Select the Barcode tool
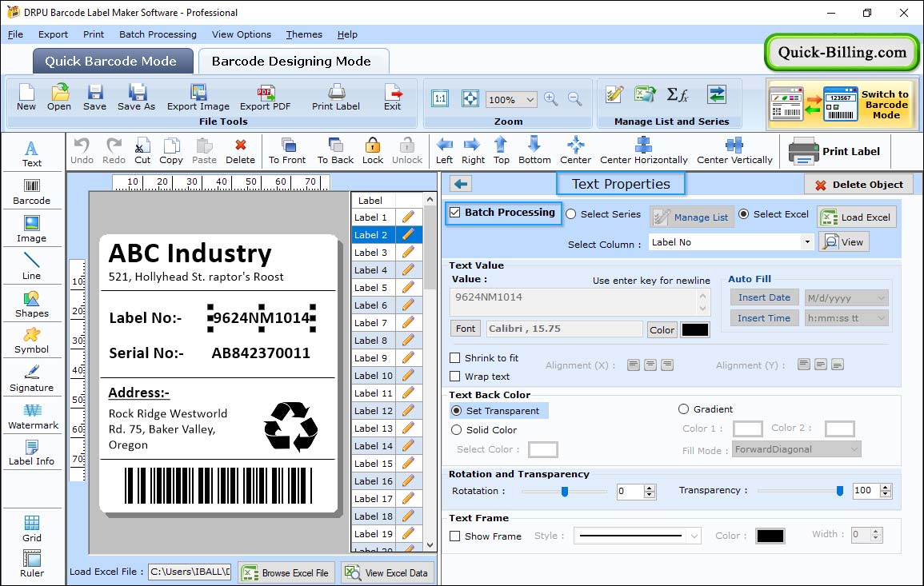Screen dimensions: 924x586 32,192
